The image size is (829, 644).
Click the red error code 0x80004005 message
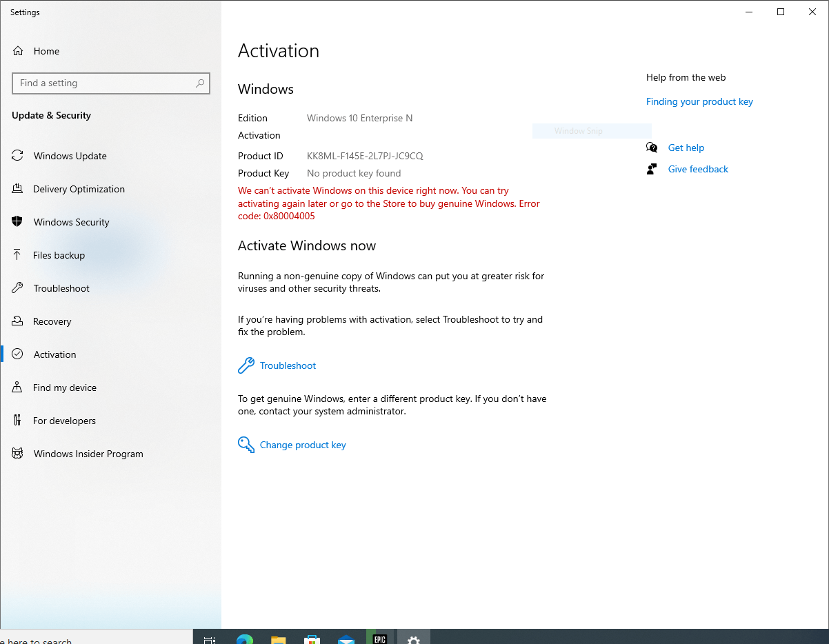389,203
